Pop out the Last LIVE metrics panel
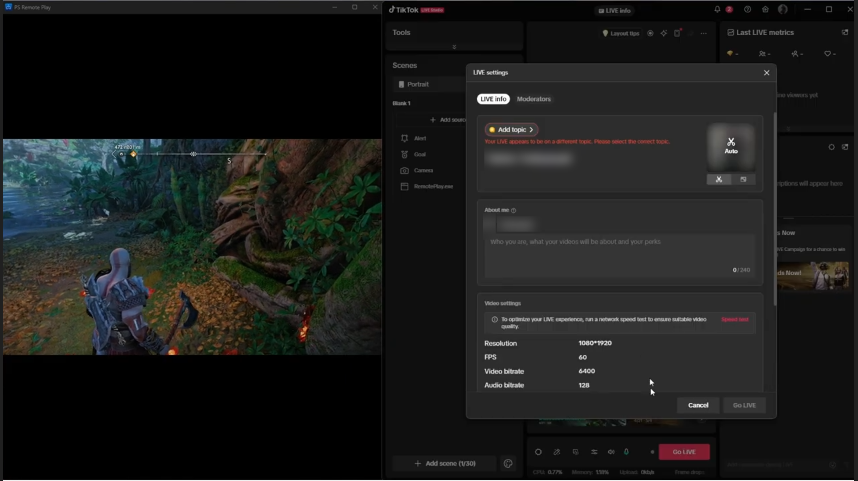The image size is (858, 481). (845, 32)
